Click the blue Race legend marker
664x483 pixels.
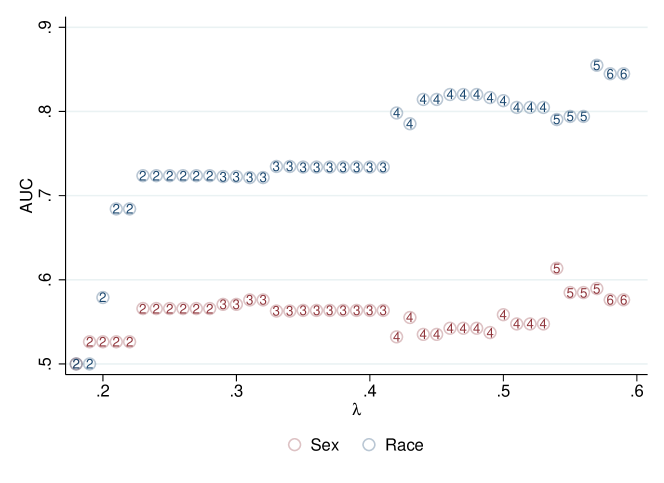tap(366, 445)
